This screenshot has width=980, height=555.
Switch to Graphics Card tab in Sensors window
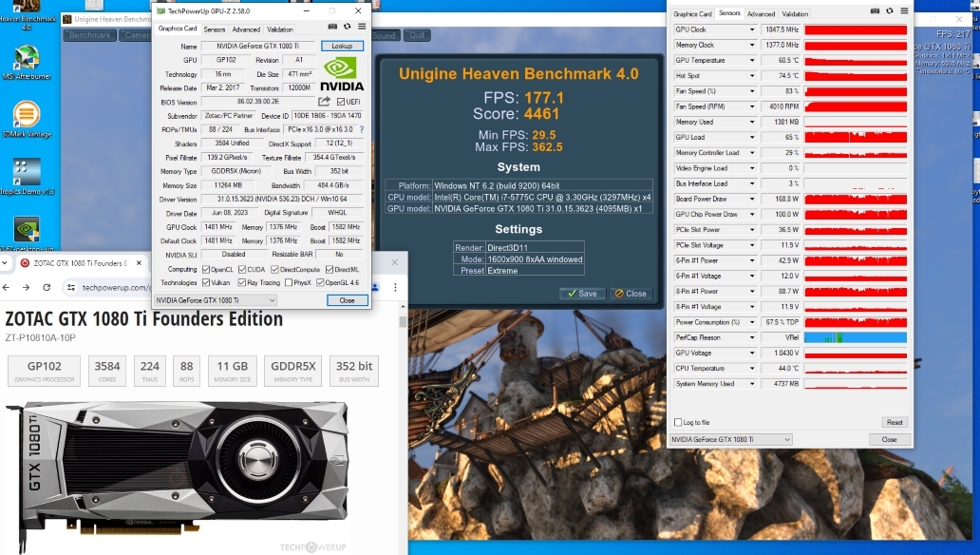(x=692, y=13)
